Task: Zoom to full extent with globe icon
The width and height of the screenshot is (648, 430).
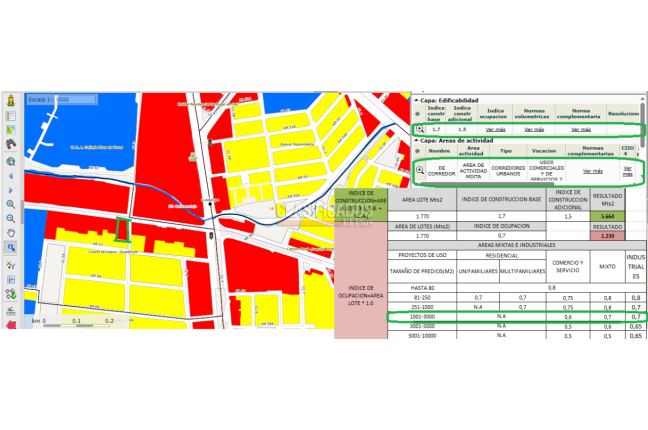Action: [x=11, y=162]
